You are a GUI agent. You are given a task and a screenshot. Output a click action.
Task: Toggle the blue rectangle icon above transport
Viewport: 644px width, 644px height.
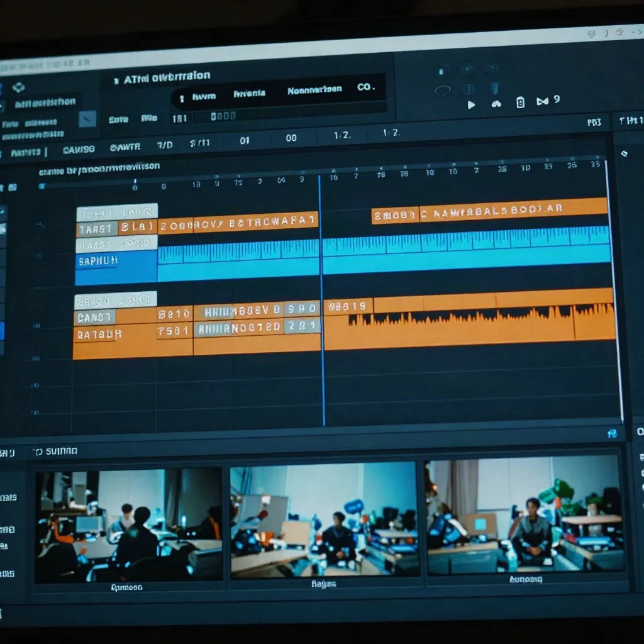pyautogui.click(x=494, y=87)
